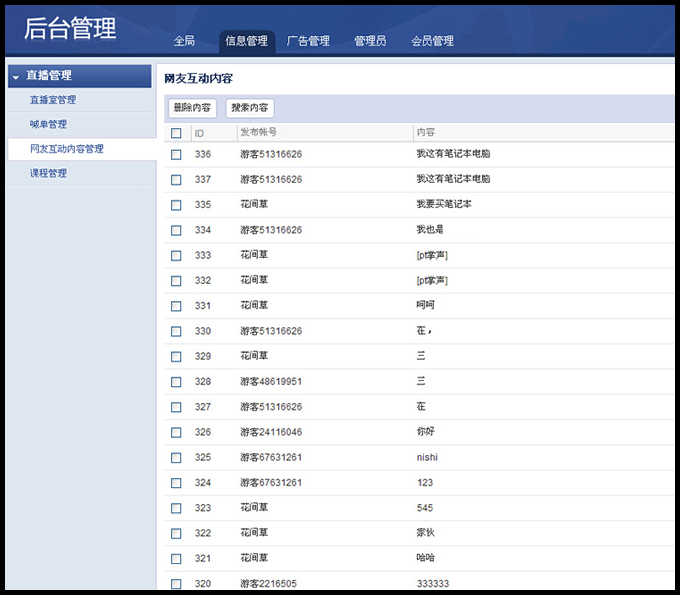
Task: Click content 家伙 in row 322
Action: click(425, 532)
